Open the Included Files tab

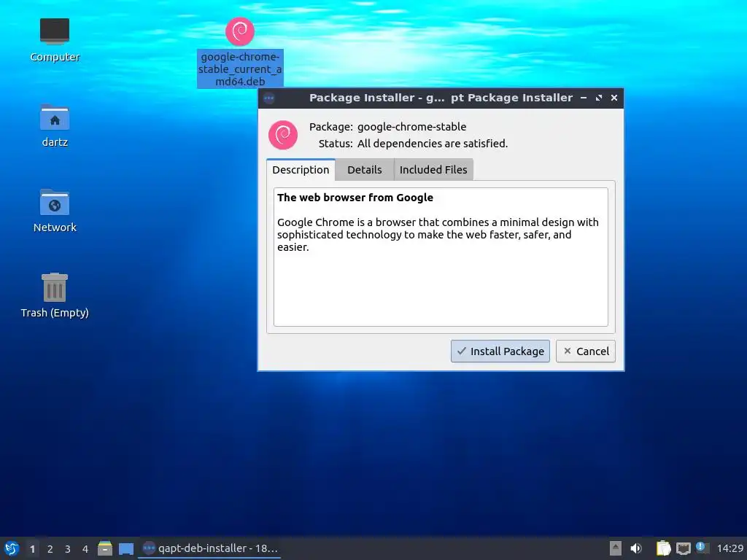[433, 169]
